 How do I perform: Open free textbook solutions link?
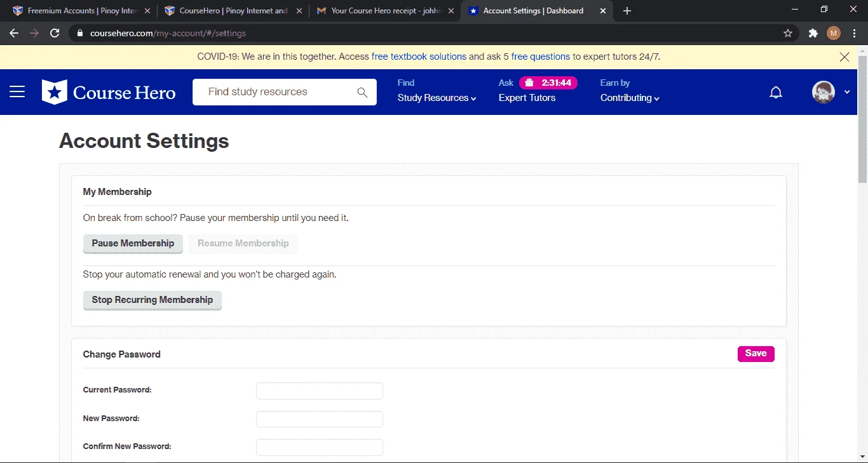[x=419, y=57]
